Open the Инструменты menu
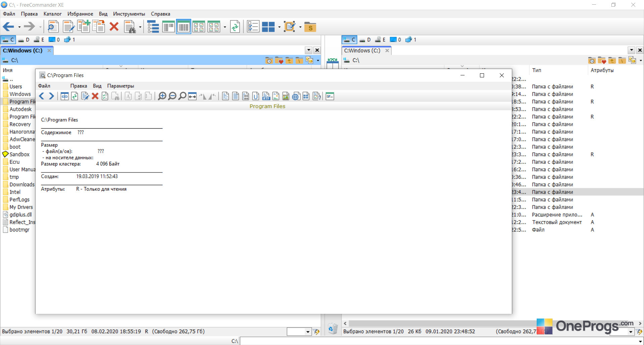The height and width of the screenshot is (345, 644). click(x=129, y=14)
